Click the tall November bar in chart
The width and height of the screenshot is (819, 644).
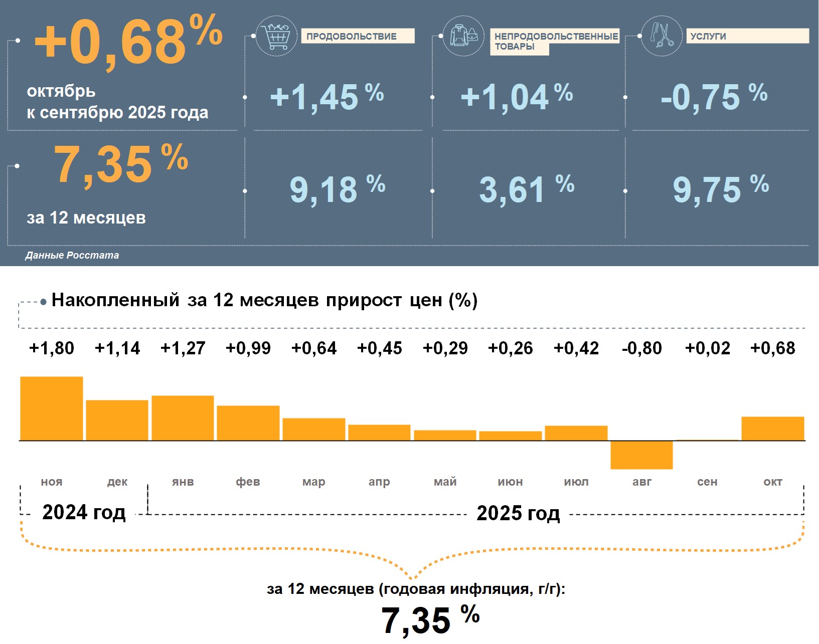point(52,408)
